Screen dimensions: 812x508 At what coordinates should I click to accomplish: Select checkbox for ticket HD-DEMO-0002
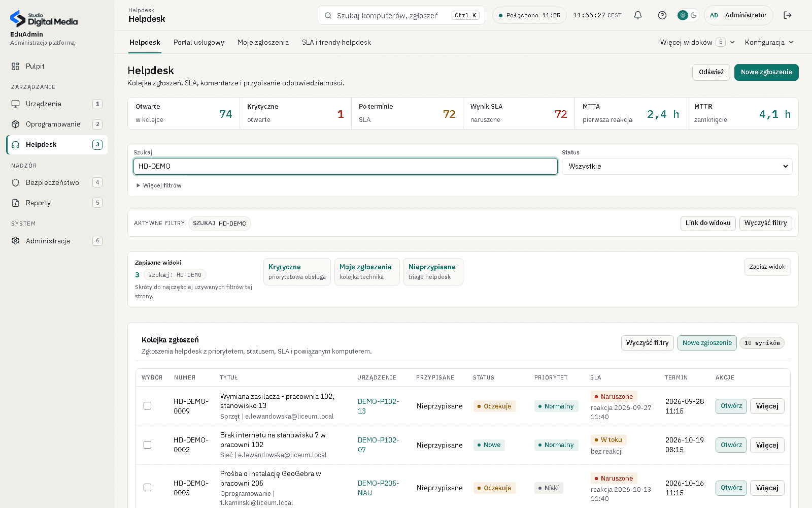[x=147, y=444]
